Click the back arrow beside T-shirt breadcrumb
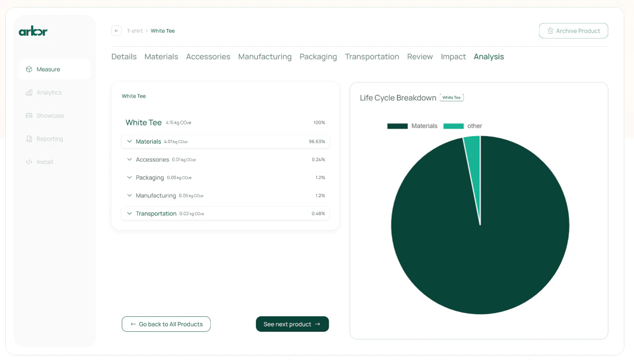The width and height of the screenshot is (634, 364). click(116, 31)
